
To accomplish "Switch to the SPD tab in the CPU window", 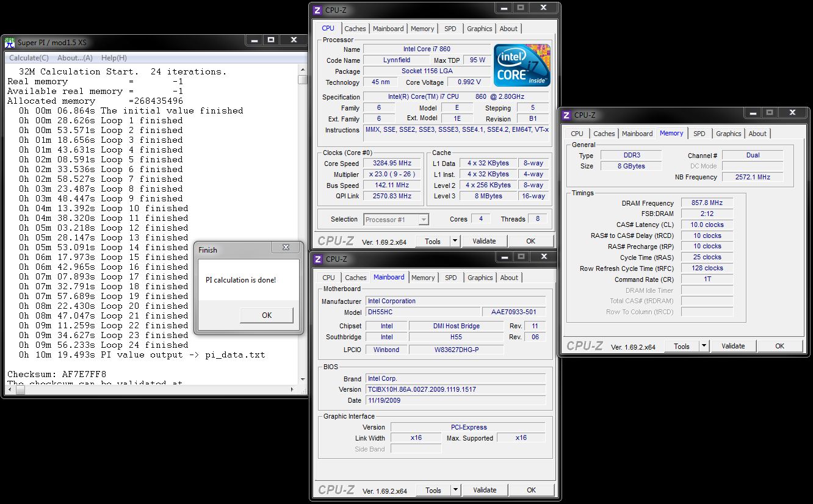I will pos(450,29).
